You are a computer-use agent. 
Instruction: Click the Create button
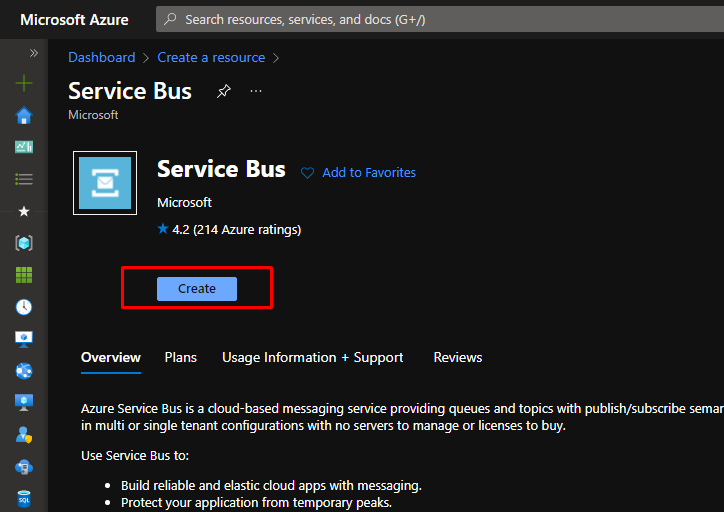point(197,289)
